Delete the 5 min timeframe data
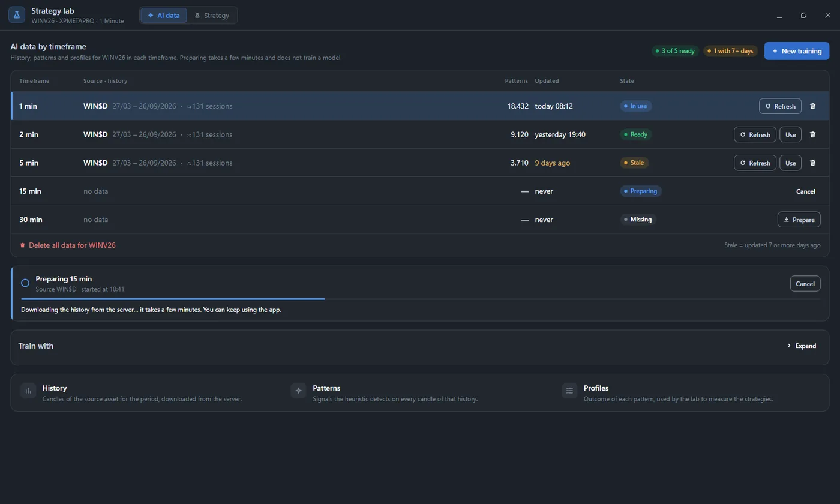Image resolution: width=840 pixels, height=504 pixels. click(813, 163)
